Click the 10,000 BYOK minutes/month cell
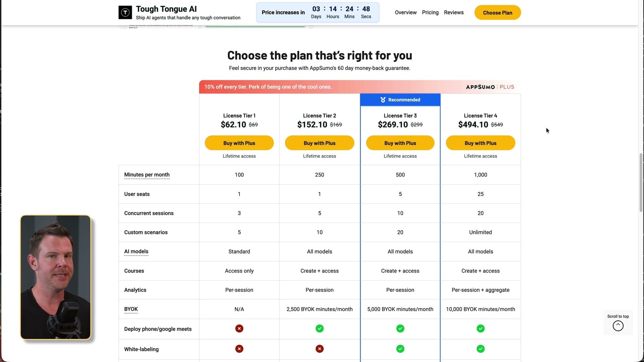The height and width of the screenshot is (362, 644). 481,309
